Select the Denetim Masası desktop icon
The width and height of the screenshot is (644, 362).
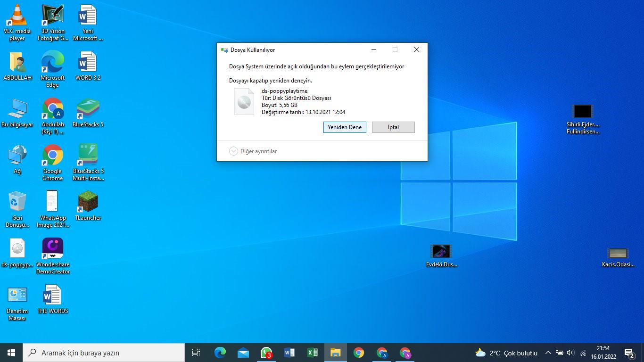17,303
